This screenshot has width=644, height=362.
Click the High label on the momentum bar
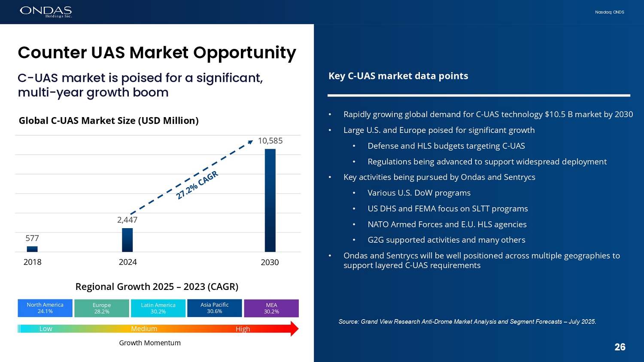coord(243,329)
